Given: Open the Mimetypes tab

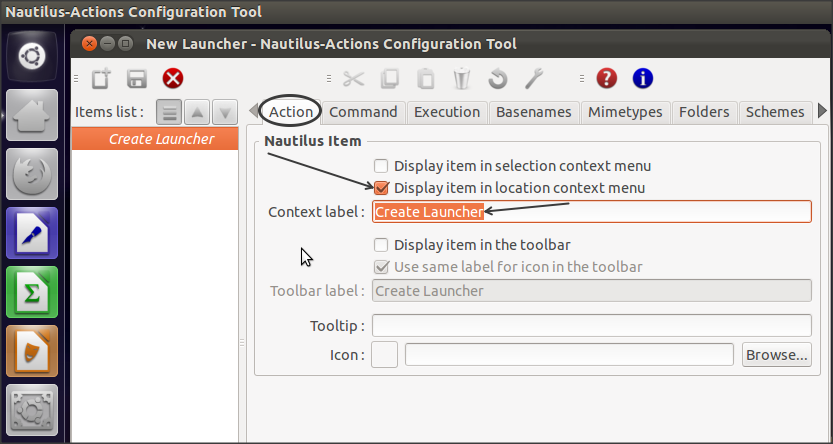Looking at the screenshot, I should (625, 112).
